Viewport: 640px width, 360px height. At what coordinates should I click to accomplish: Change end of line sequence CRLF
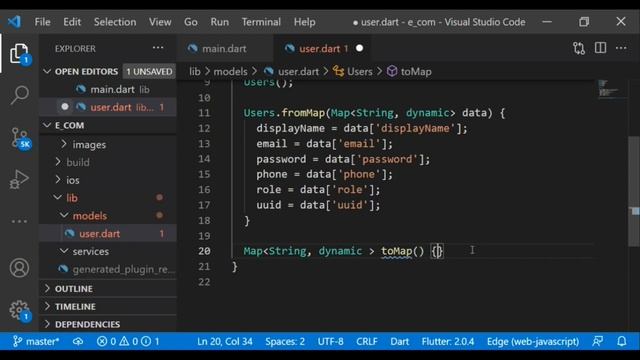pyautogui.click(x=367, y=341)
